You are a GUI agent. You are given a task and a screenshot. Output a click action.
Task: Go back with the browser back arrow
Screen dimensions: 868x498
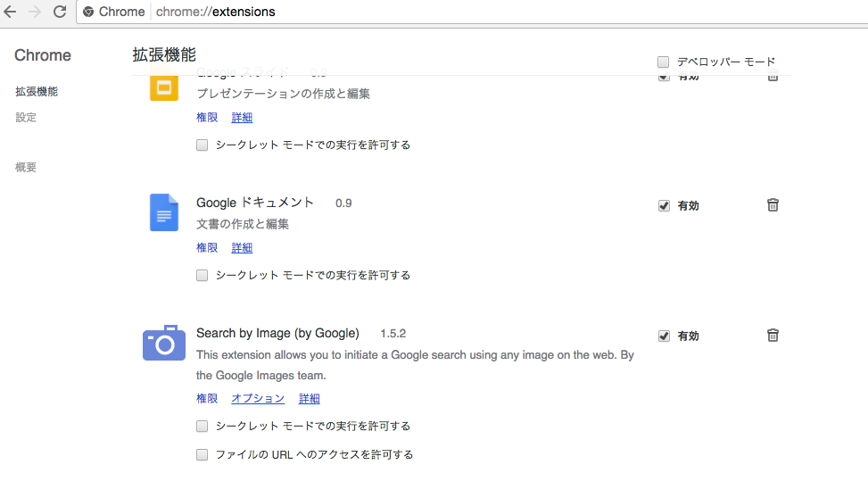coord(10,11)
